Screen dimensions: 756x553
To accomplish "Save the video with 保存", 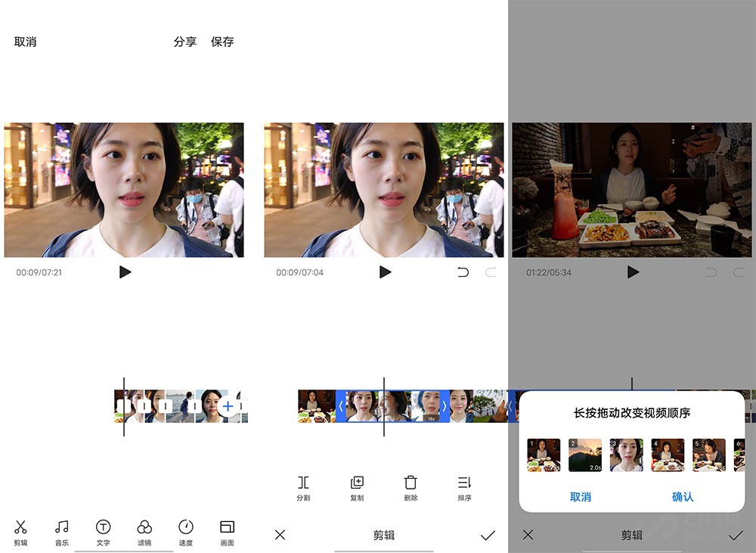I will (224, 42).
